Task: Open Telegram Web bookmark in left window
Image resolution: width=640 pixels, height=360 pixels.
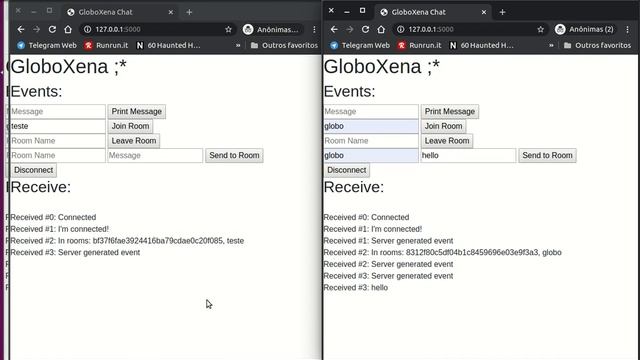Action: point(47,45)
